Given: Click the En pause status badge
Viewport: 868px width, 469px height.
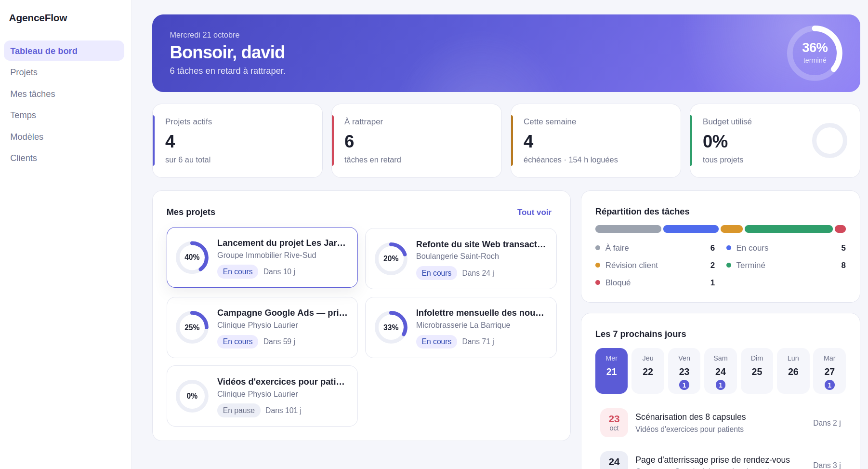Looking at the screenshot, I should point(239,410).
